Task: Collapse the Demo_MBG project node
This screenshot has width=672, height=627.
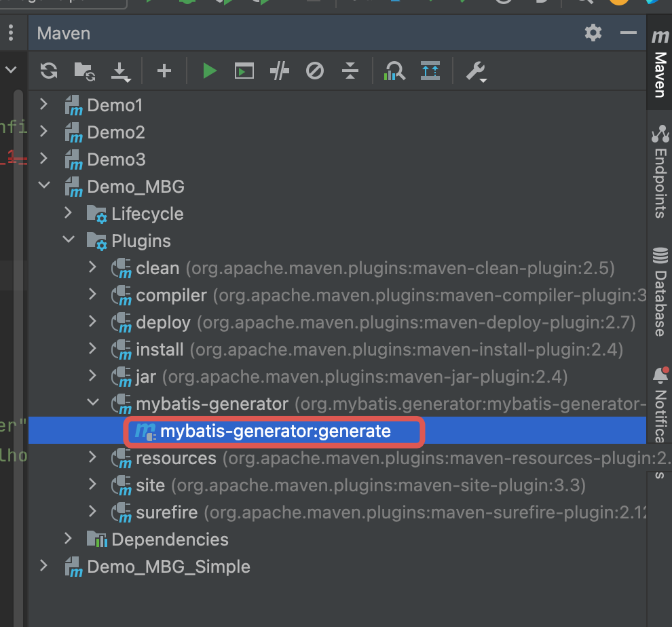Action: pos(44,185)
